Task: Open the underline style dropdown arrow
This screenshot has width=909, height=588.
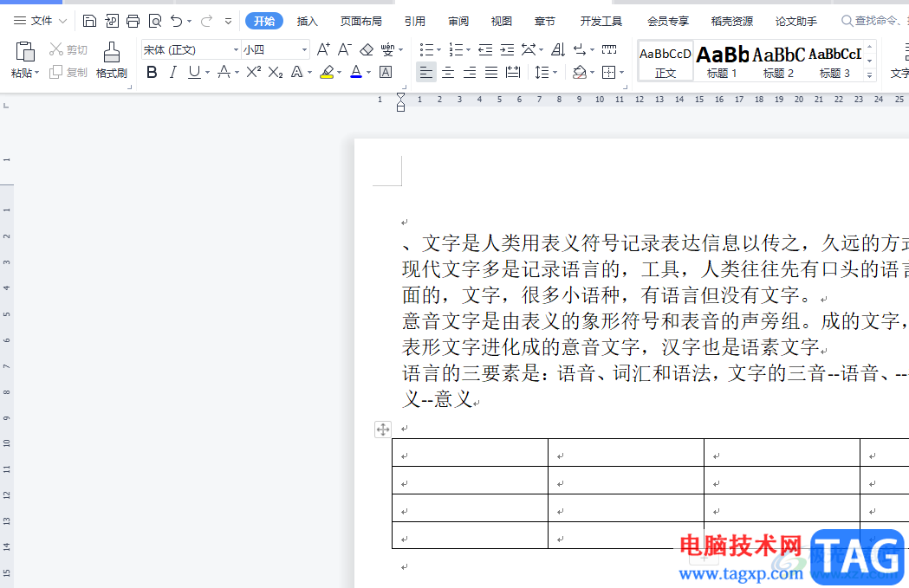Action: point(207,73)
